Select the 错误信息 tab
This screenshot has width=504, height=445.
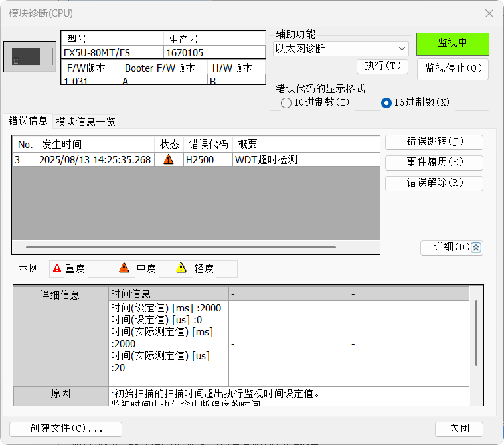[x=28, y=121]
